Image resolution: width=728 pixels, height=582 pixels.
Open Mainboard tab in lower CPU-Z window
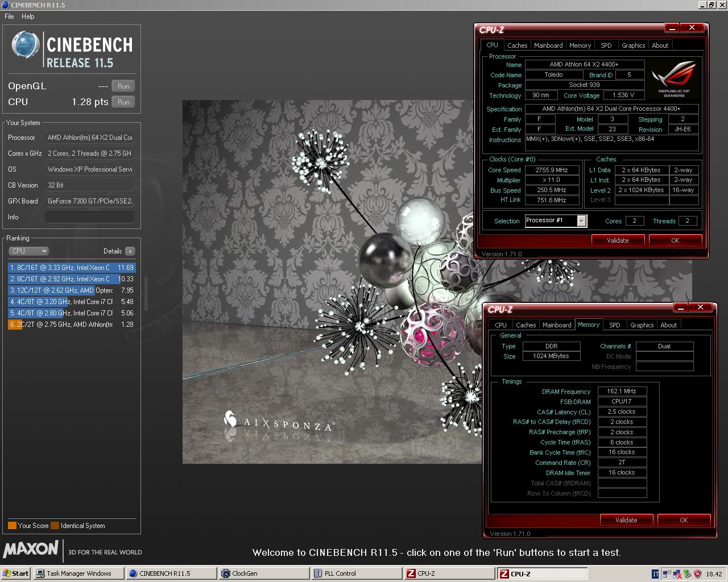pos(557,325)
